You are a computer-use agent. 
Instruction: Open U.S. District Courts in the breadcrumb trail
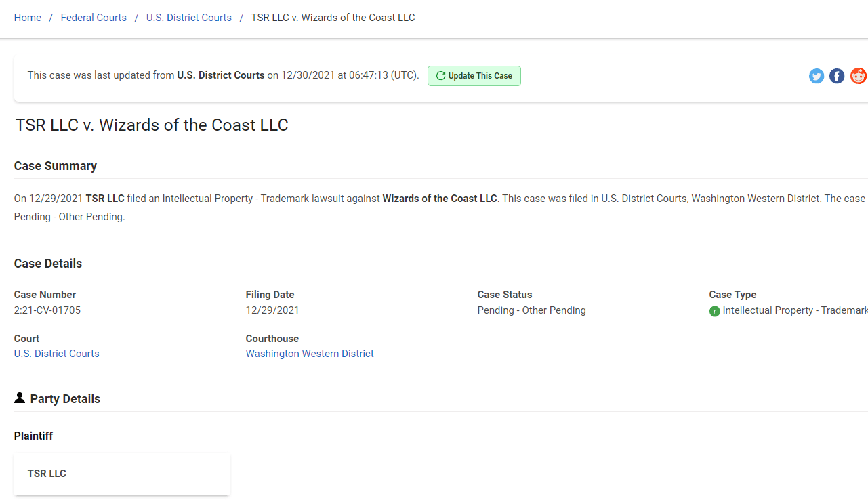189,18
